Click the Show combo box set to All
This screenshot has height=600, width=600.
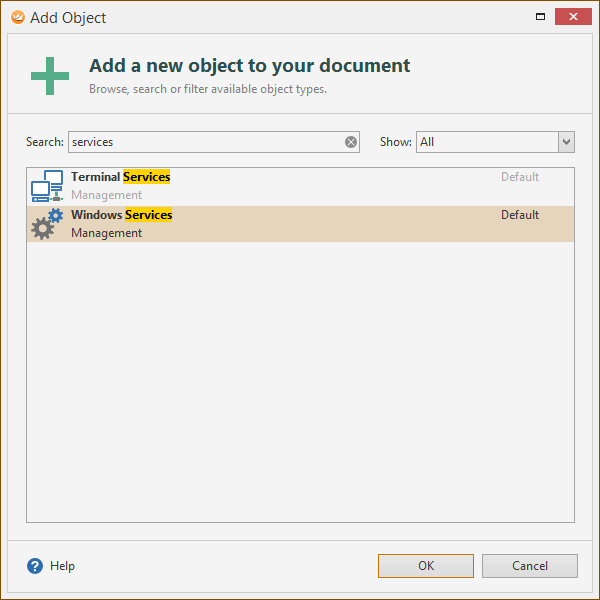coord(495,142)
